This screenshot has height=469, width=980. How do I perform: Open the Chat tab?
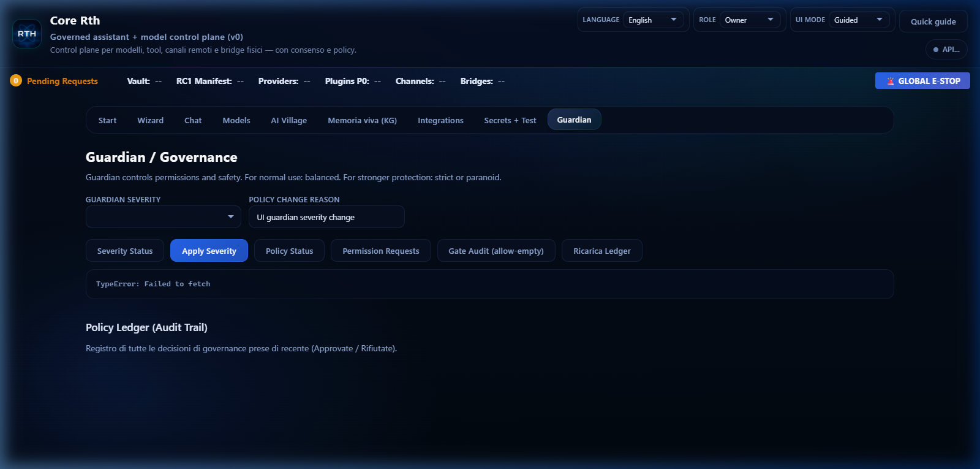193,120
